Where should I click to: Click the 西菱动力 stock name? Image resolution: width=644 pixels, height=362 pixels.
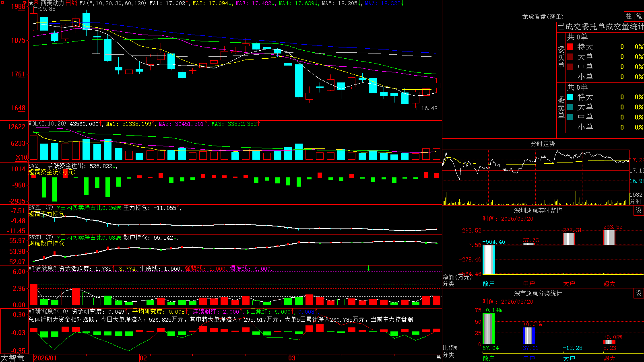(53, 3)
